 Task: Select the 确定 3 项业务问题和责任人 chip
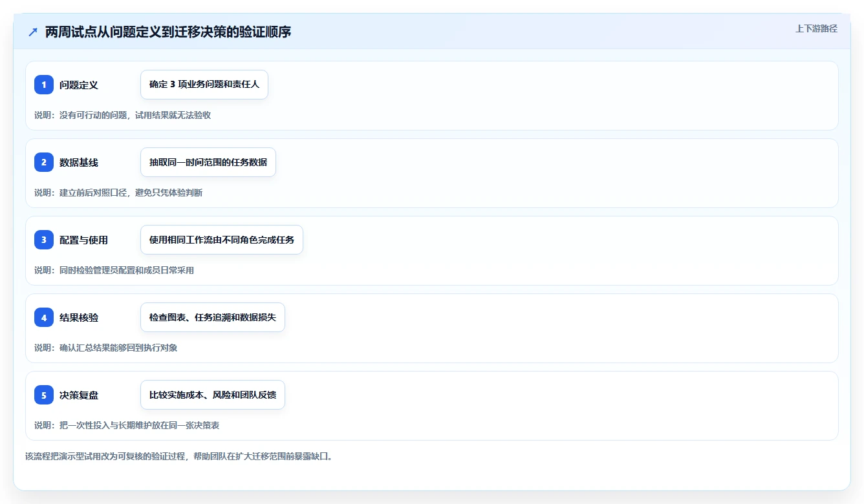(204, 85)
